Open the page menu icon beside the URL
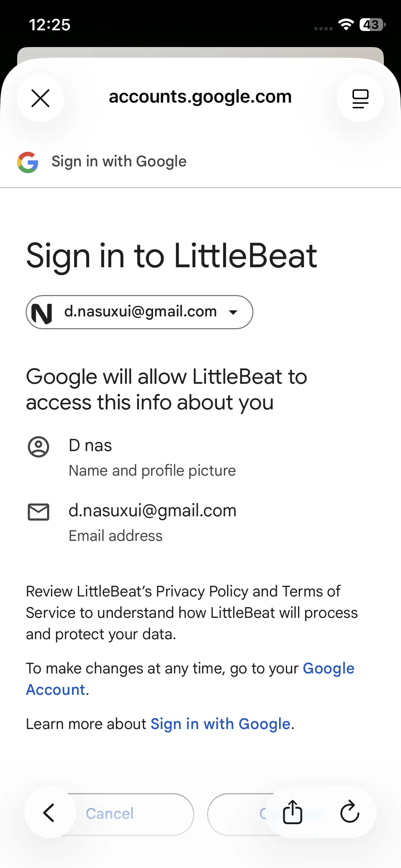This screenshot has height=868, width=401. click(360, 98)
